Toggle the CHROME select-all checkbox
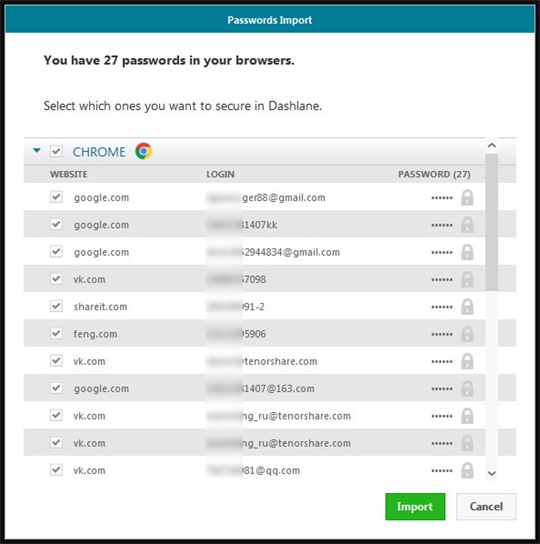This screenshot has width=540, height=544. click(x=56, y=151)
